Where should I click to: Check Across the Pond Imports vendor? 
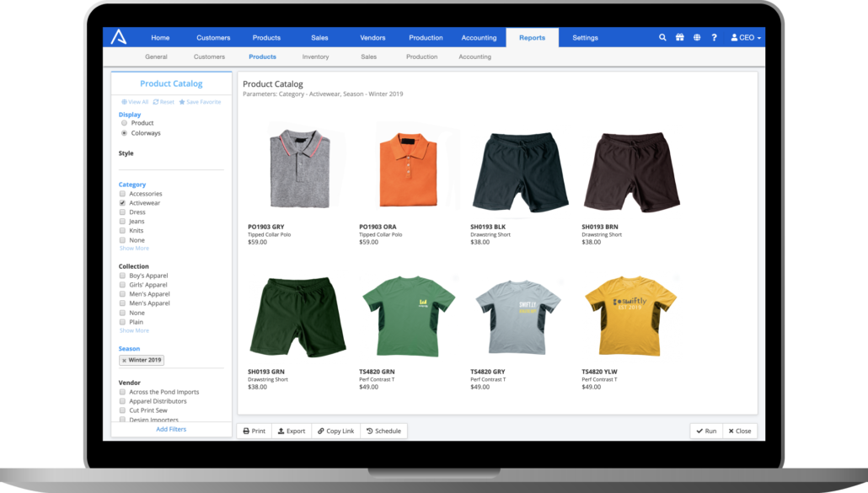pos(122,392)
